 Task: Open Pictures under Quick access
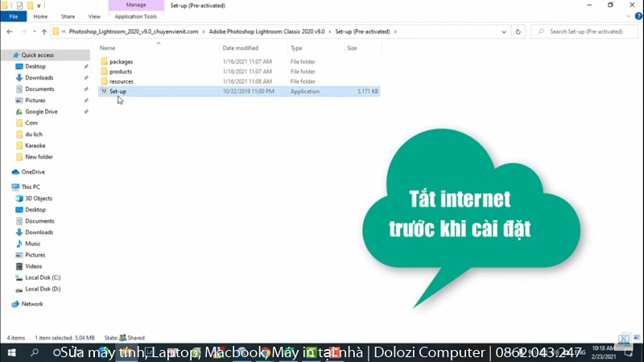click(35, 100)
